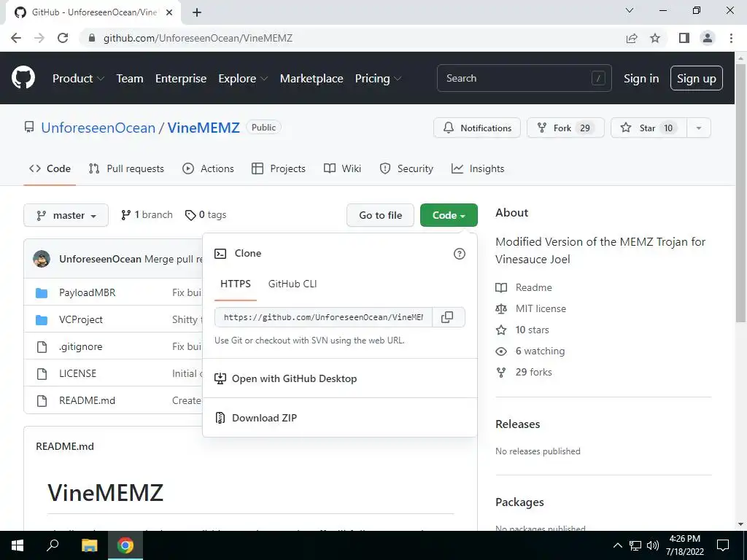Click the volume speaker tray icon
Viewport: 747px width, 560px height.
coord(653,545)
